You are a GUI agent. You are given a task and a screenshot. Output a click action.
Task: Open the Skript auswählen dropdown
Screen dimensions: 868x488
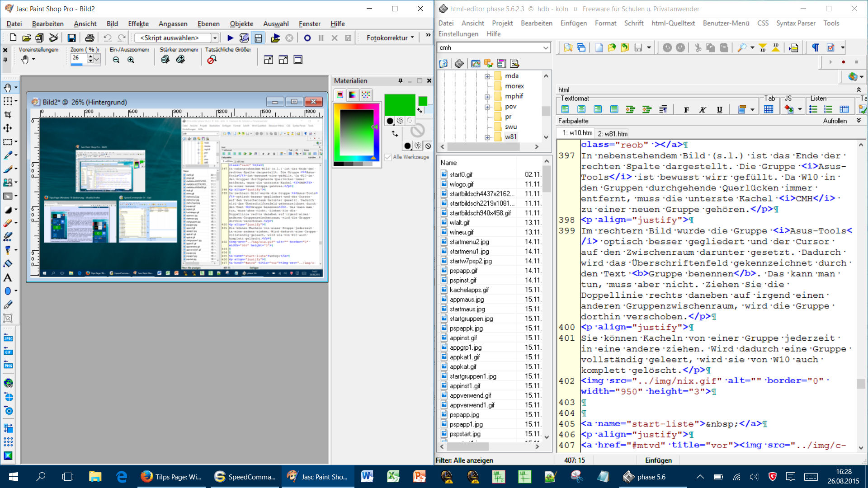pos(215,38)
